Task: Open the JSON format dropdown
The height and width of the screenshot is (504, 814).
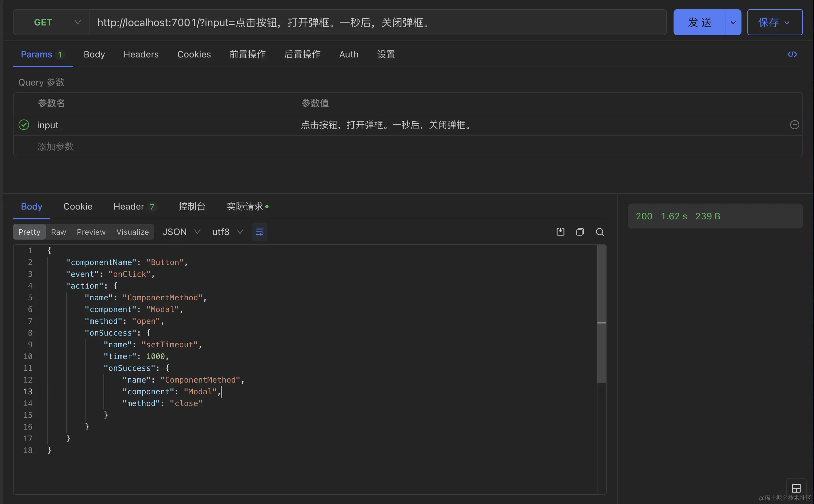Action: (x=181, y=232)
